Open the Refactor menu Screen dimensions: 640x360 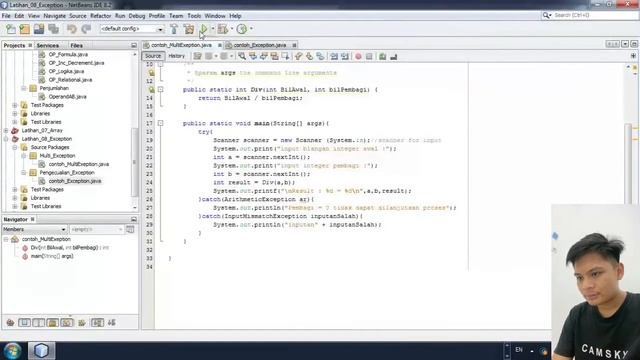click(100, 16)
